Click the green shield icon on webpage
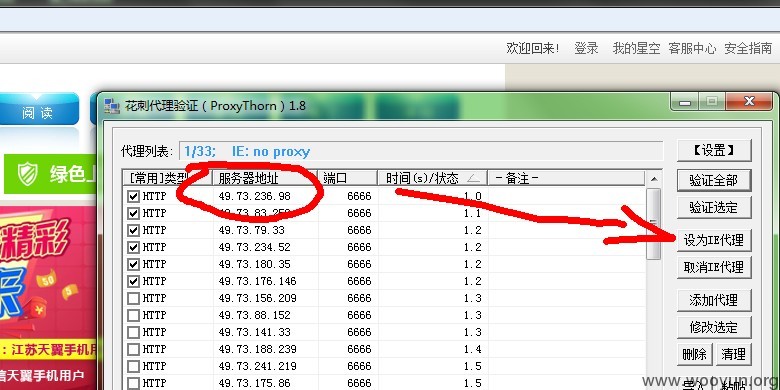The image size is (780, 390). tap(27, 174)
